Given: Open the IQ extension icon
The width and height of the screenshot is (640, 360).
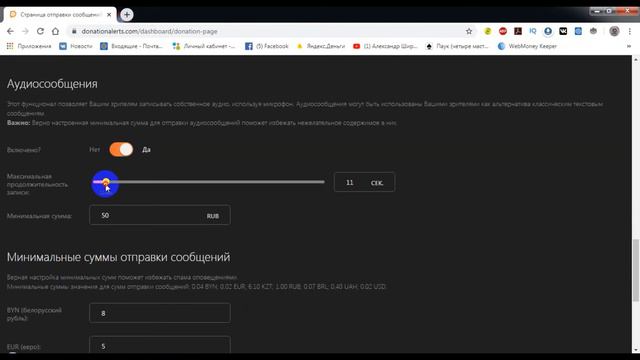Looking at the screenshot, I should coord(533,31).
